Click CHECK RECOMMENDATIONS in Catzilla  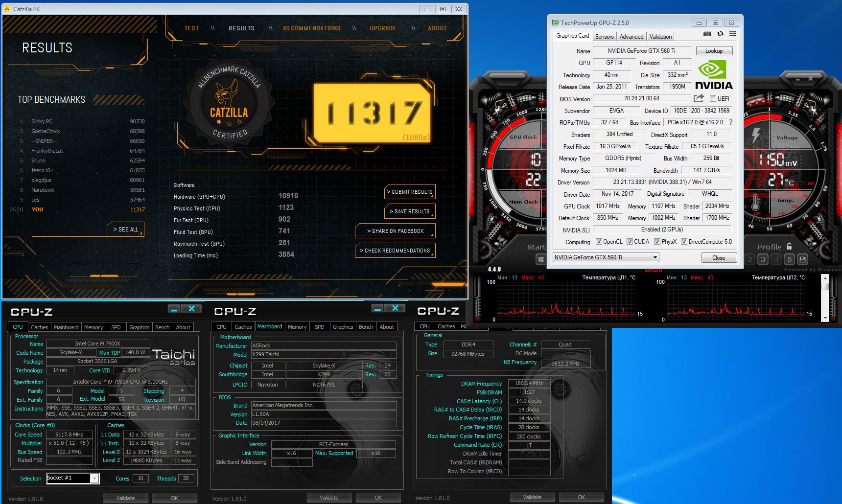(x=395, y=251)
